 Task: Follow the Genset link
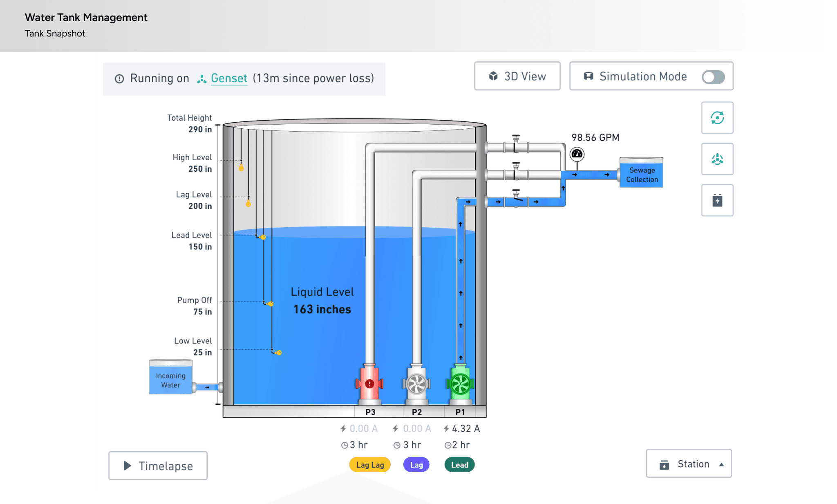[228, 78]
